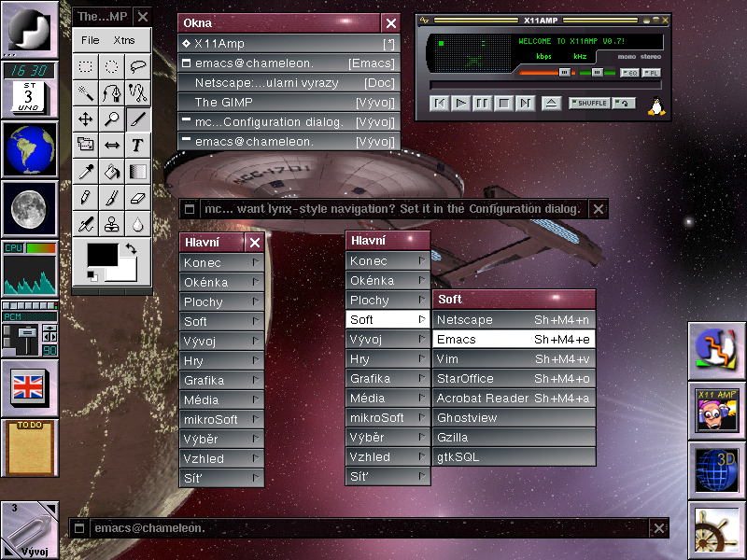Select the Ellipse Select tool in GIMP toolbox
The image size is (747, 560).
112,66
